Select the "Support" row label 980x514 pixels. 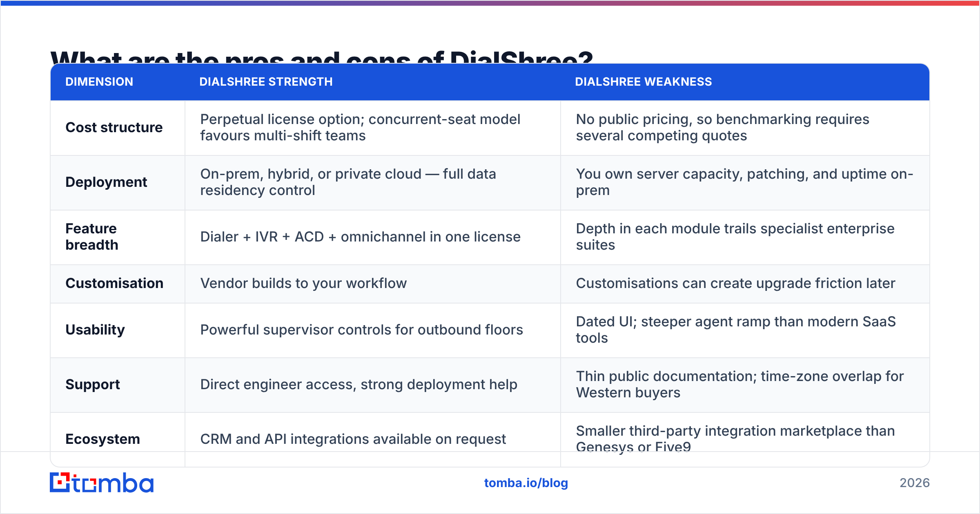click(x=93, y=384)
